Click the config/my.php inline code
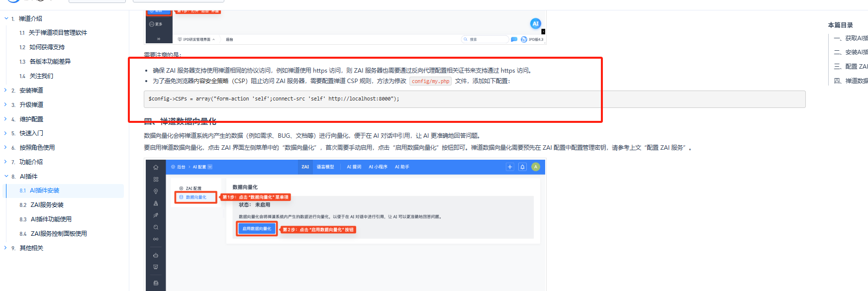Screen dimensions: 868x291 (x=430, y=81)
